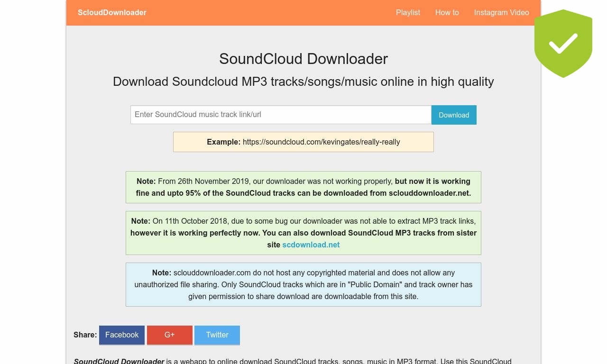
Task: Click the 26th November 2019 note text
Action: point(303,187)
